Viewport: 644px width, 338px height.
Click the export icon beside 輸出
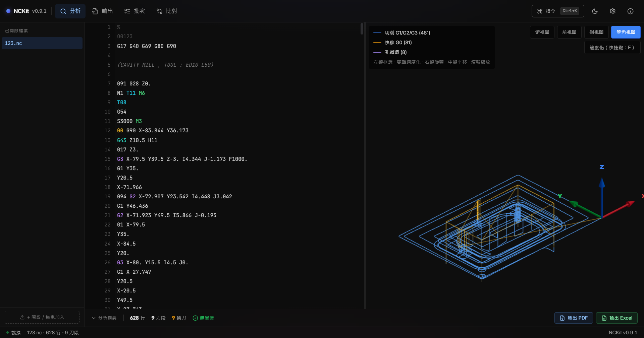[95, 11]
